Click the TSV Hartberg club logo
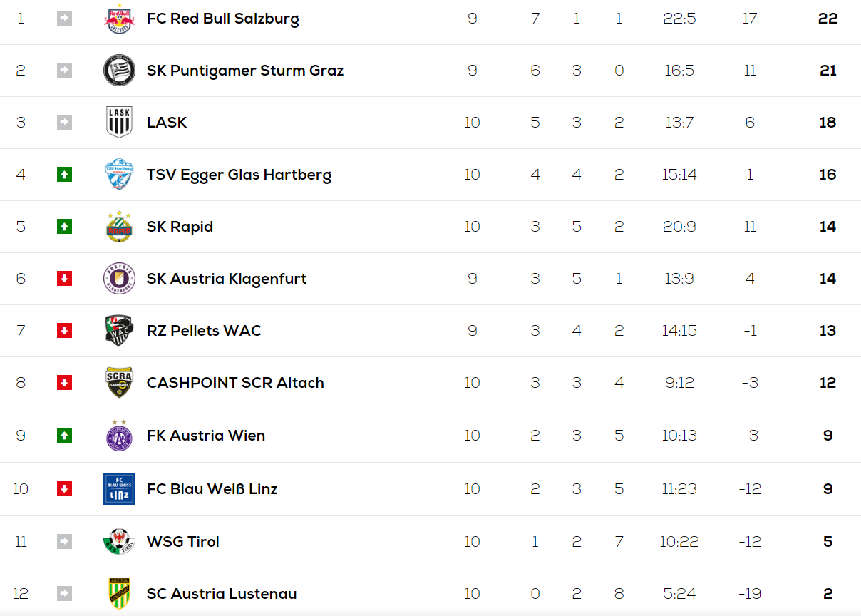The height and width of the screenshot is (616, 861). (x=119, y=175)
